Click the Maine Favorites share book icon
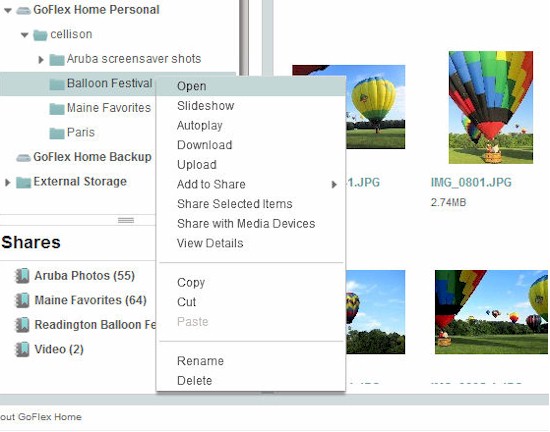The width and height of the screenshot is (550, 432). (x=22, y=300)
